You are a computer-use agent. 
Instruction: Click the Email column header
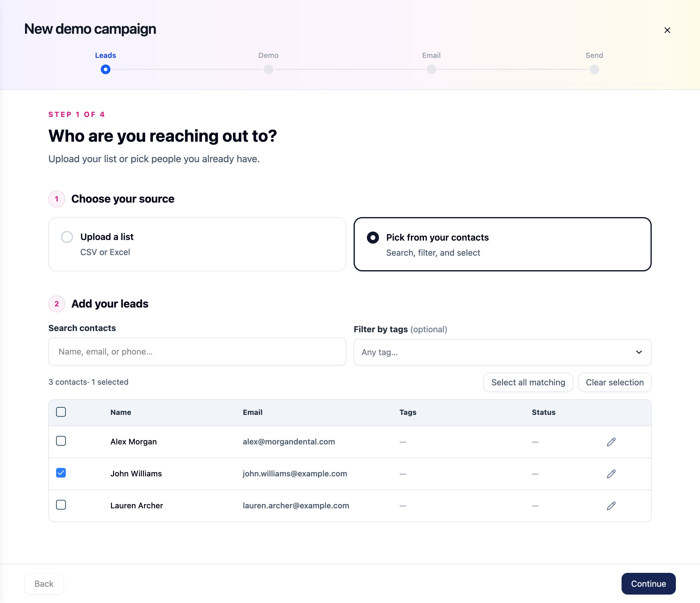click(x=252, y=412)
